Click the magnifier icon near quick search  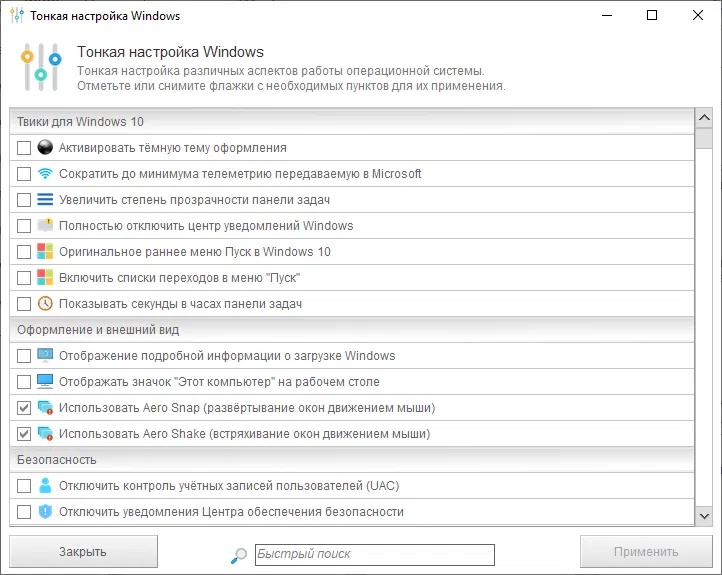(239, 555)
